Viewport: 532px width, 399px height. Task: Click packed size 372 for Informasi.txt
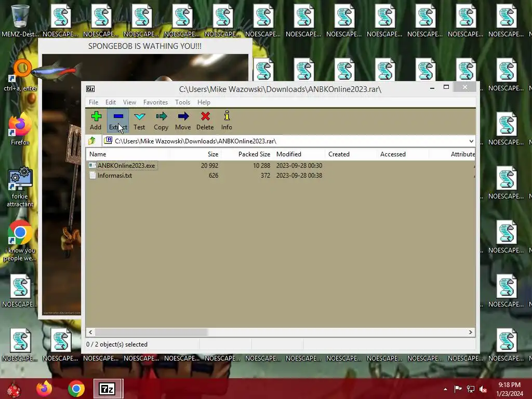coord(265,176)
